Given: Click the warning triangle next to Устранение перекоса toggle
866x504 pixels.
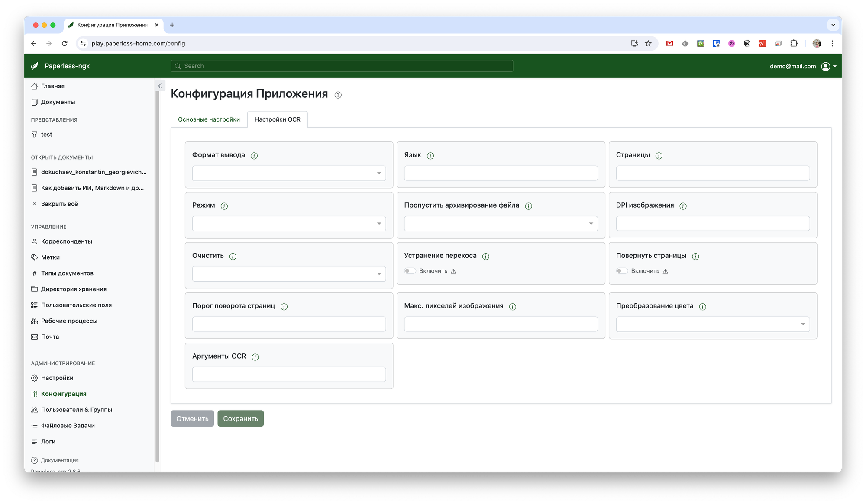Looking at the screenshot, I should click(453, 271).
